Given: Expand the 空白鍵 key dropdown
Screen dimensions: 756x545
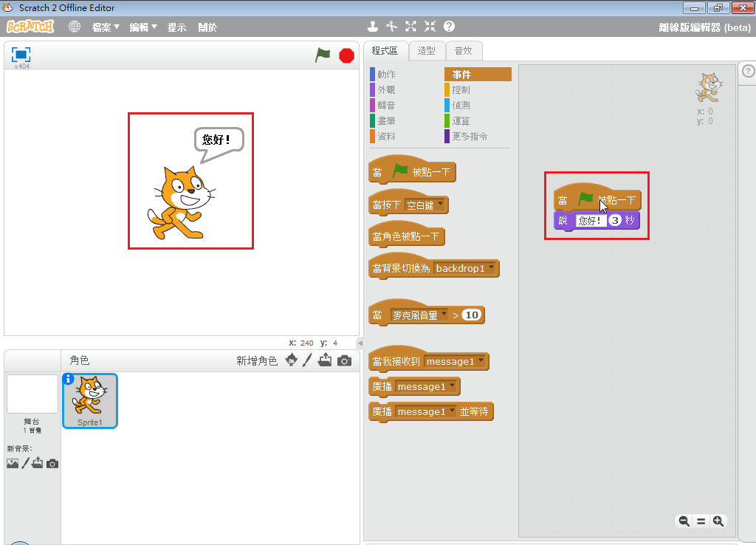Looking at the screenshot, I should pos(441,205).
